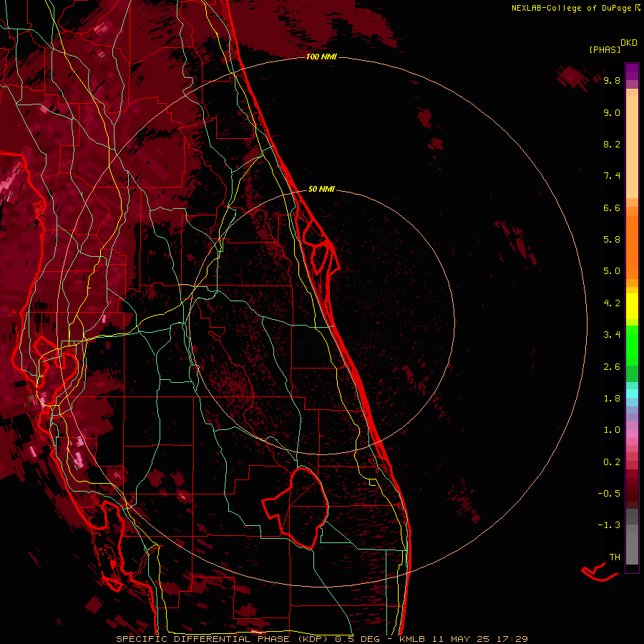Click the "KMLB" radar site identifier
The image size is (644, 644).
pos(412,639)
